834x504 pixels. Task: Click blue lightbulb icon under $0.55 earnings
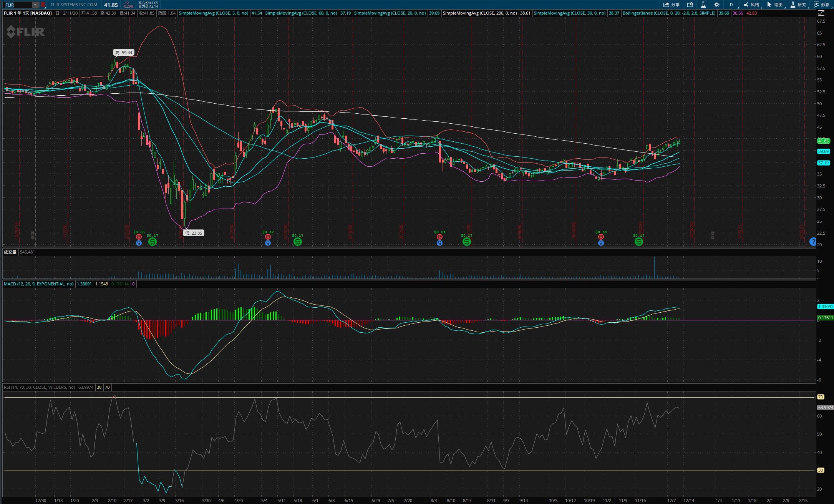coord(139,243)
